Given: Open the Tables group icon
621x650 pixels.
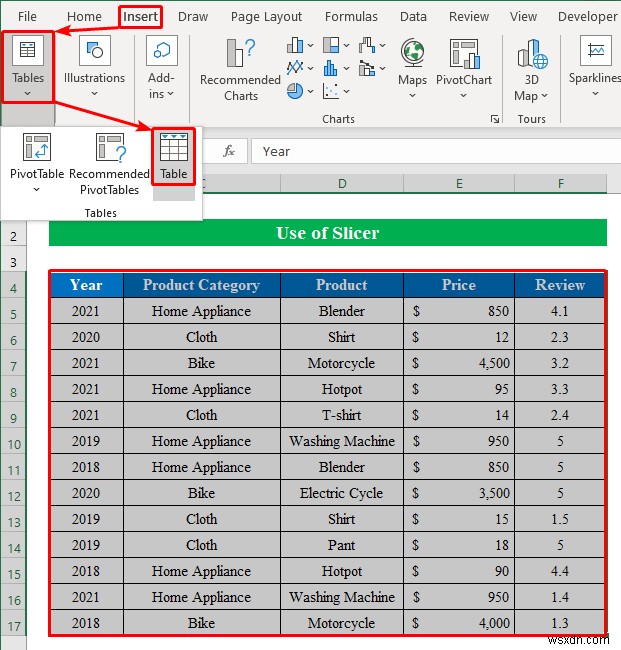Looking at the screenshot, I should point(28,51).
